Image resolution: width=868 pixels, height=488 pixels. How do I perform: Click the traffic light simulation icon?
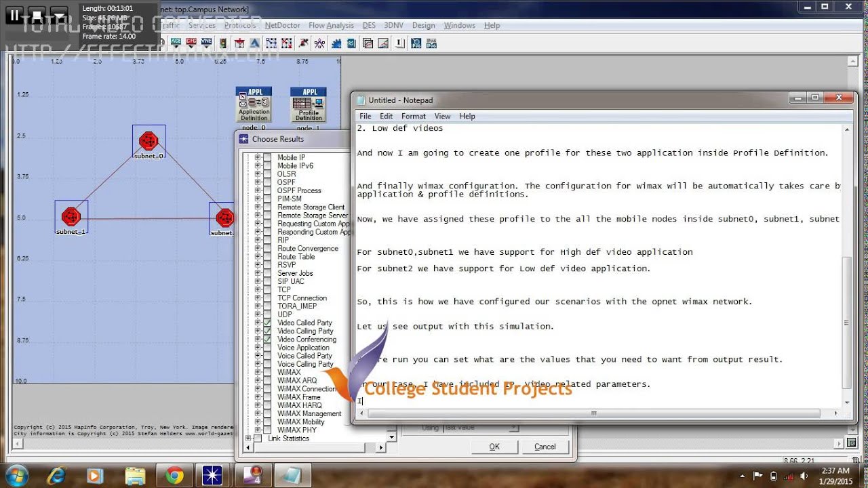point(222,43)
